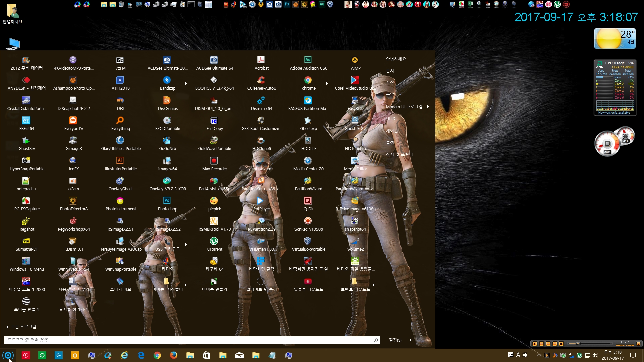Open chrome from the program list
The image size is (644, 362).
[x=308, y=83]
